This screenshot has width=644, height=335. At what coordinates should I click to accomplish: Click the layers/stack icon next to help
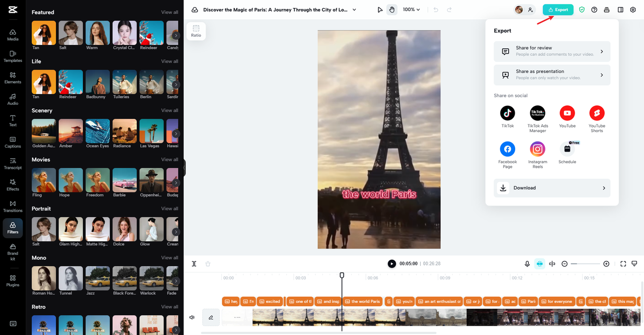click(607, 10)
